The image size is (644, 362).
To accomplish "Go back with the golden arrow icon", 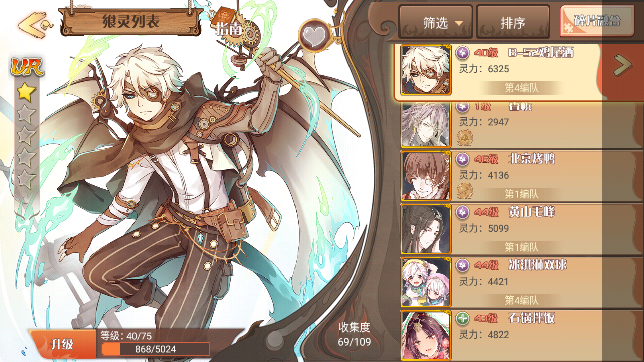I will 35,24.
